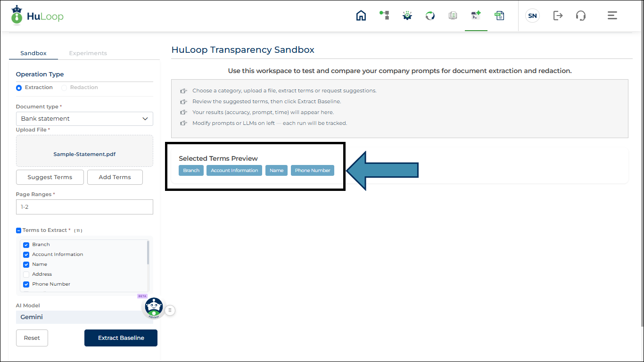Uncheck the Branch term checkbox
The image size is (644, 362).
click(x=26, y=245)
